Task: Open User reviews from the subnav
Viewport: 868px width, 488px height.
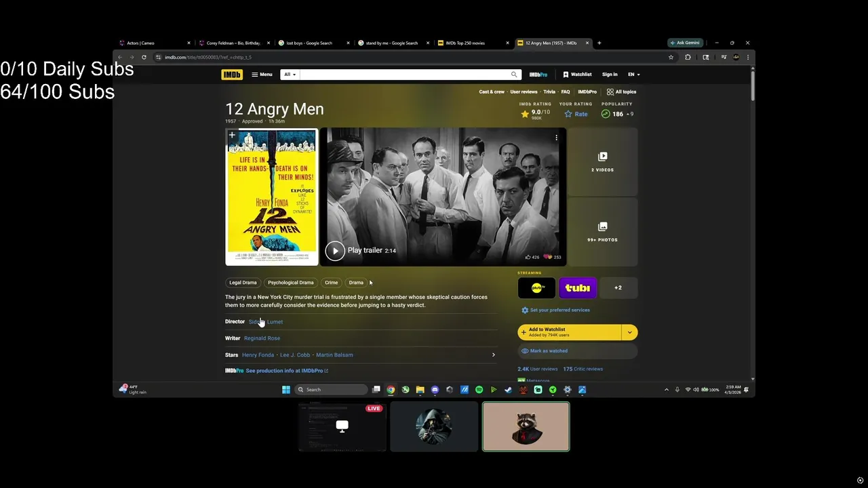Action: tap(524, 91)
